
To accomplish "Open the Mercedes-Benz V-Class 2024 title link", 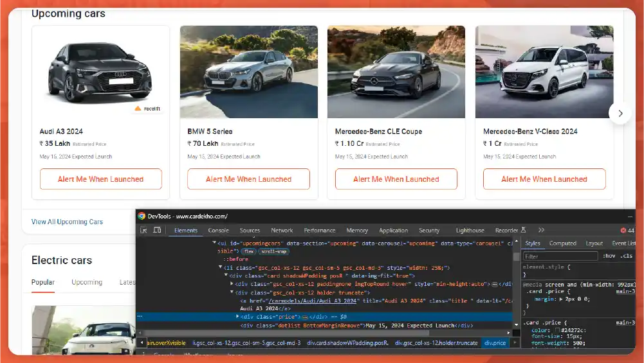I will (x=530, y=132).
